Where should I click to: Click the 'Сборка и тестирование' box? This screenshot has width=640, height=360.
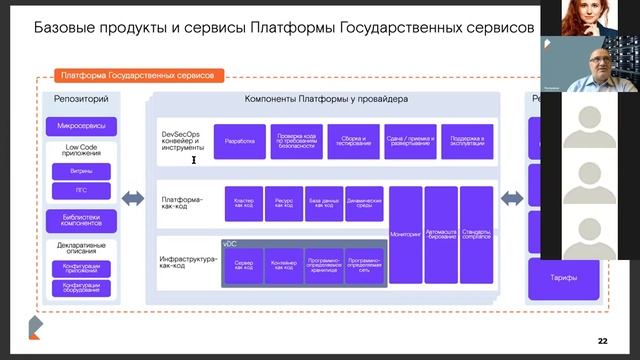[x=353, y=142]
